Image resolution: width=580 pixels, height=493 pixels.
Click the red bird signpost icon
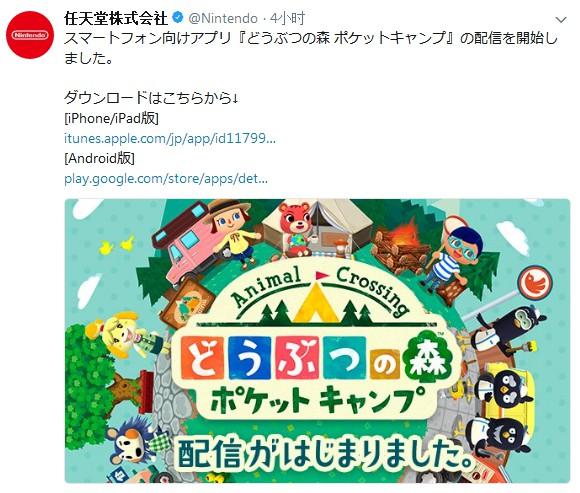click(534, 283)
